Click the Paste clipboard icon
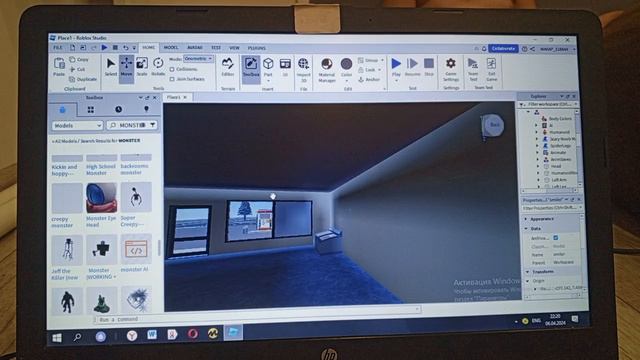 59,67
